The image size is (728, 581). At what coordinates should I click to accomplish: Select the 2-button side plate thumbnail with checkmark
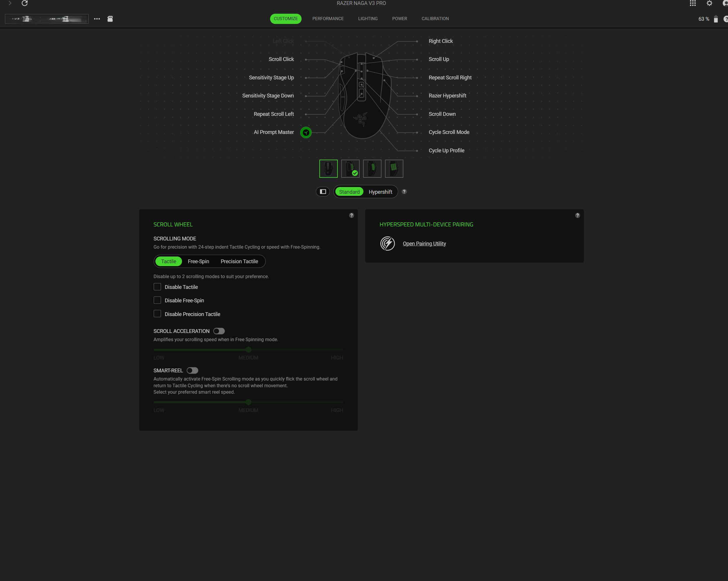pos(350,169)
